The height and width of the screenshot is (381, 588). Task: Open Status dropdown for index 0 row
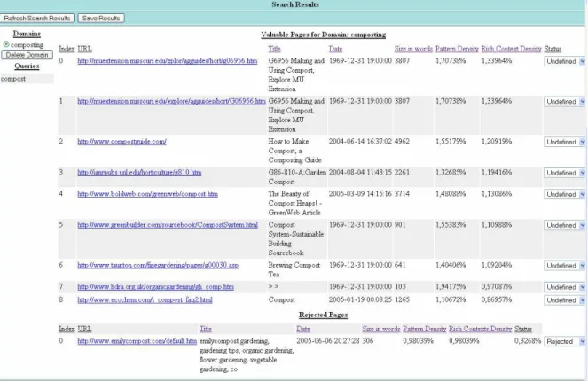tap(564, 61)
